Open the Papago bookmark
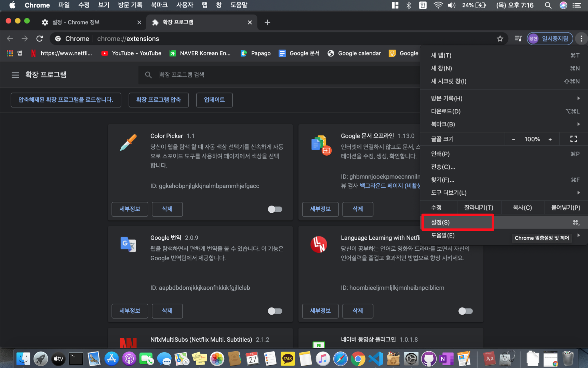Image resolution: width=588 pixels, height=368 pixels. pyautogui.click(x=256, y=53)
